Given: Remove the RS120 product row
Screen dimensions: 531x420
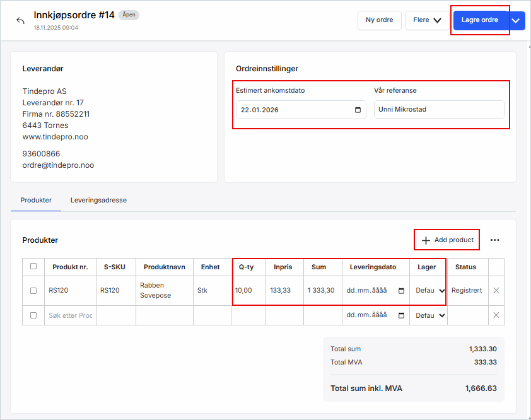Looking at the screenshot, I should click(496, 291).
